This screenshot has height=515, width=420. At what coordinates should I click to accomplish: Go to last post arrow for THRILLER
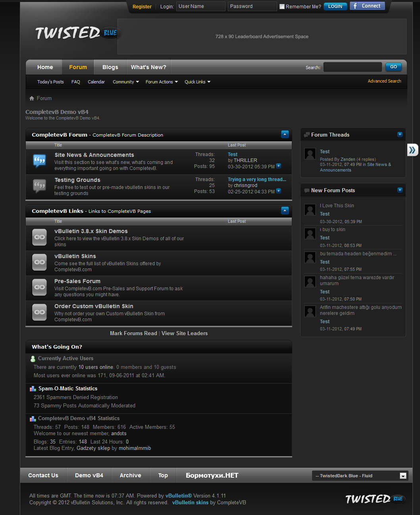(x=278, y=166)
